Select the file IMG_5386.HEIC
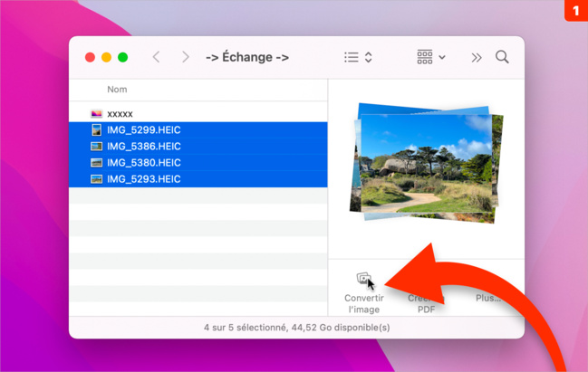This screenshot has height=372, width=588. click(143, 147)
